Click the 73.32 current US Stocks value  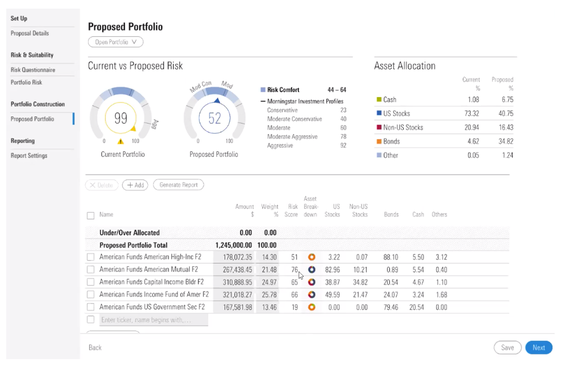(x=472, y=113)
